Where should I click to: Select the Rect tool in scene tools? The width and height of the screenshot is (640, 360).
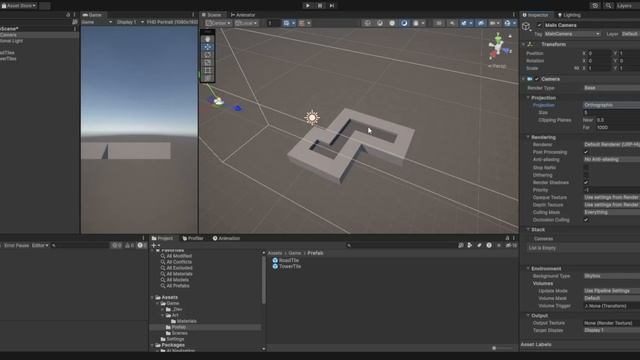click(x=208, y=70)
